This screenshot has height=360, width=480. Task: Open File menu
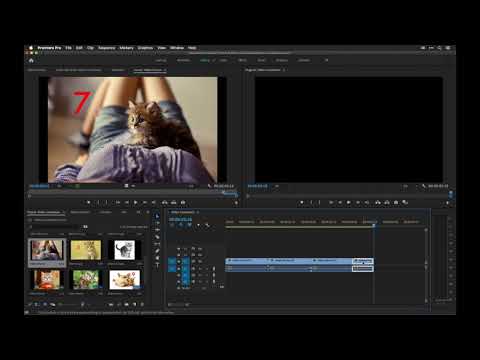tap(68, 48)
